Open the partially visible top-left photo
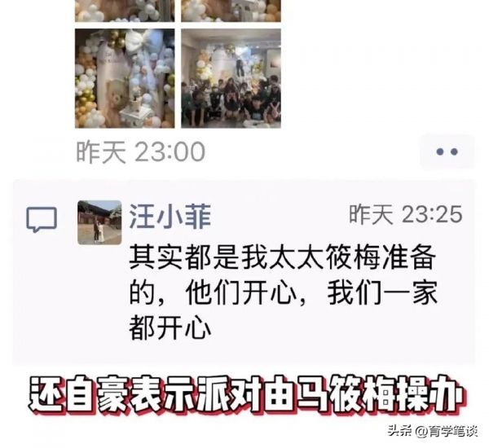 click(x=125, y=11)
